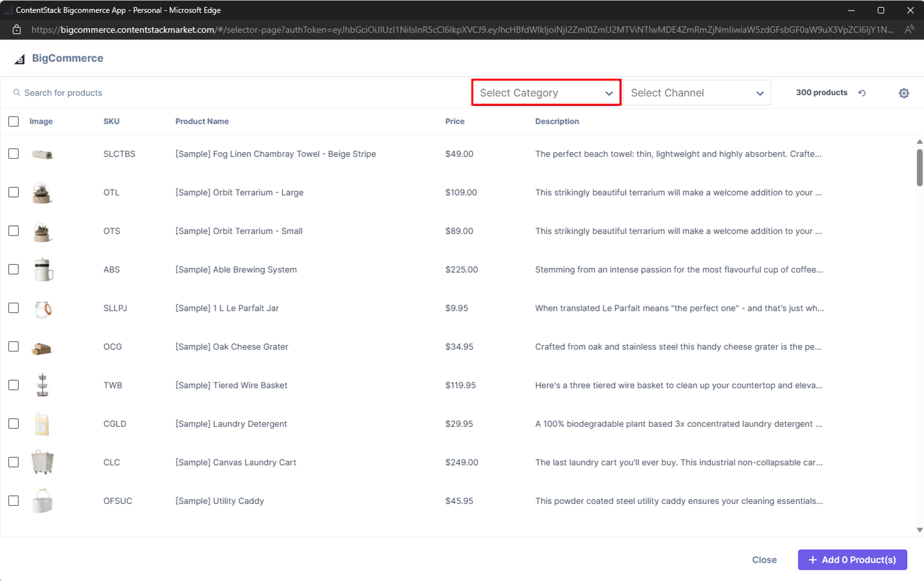
Task: Click the 300 products count text
Action: (821, 92)
